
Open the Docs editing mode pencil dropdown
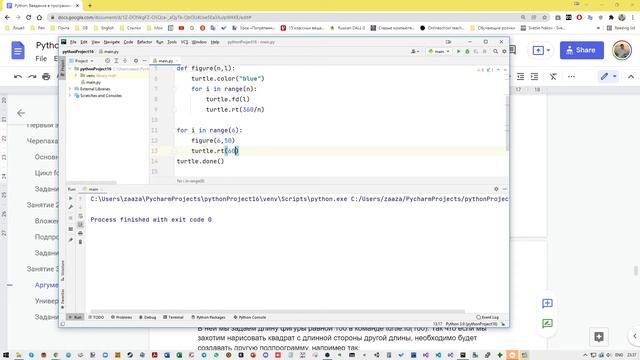608,76
